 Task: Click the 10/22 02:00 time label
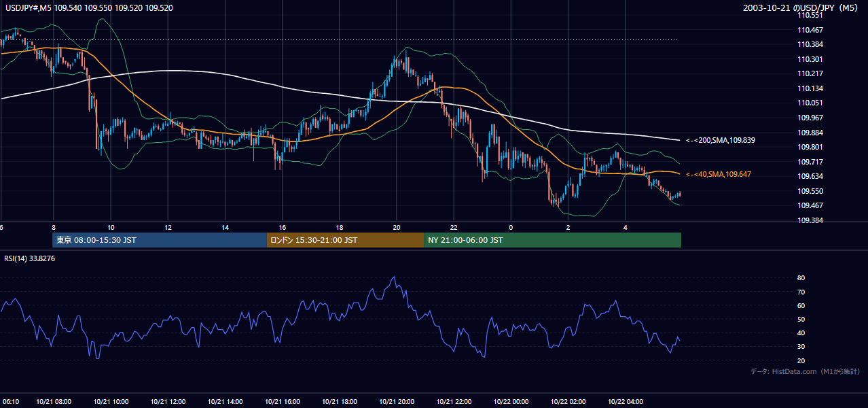pyautogui.click(x=568, y=401)
